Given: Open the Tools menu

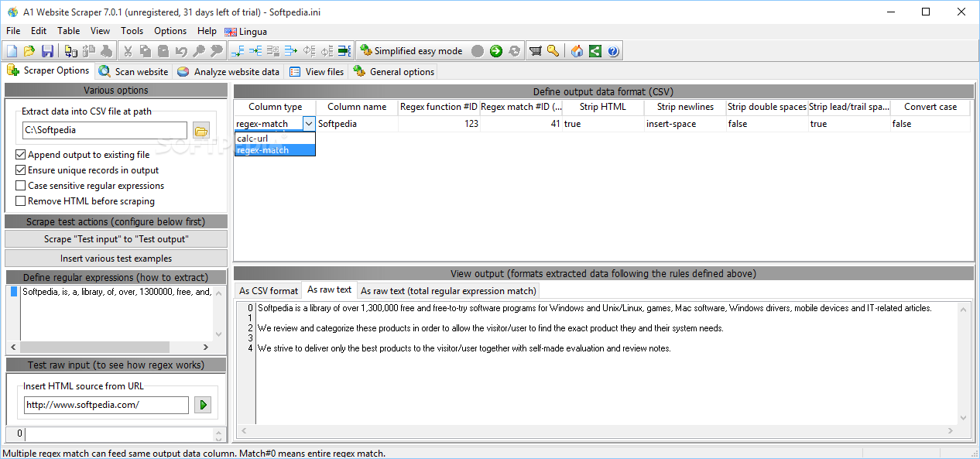Looking at the screenshot, I should (x=132, y=31).
